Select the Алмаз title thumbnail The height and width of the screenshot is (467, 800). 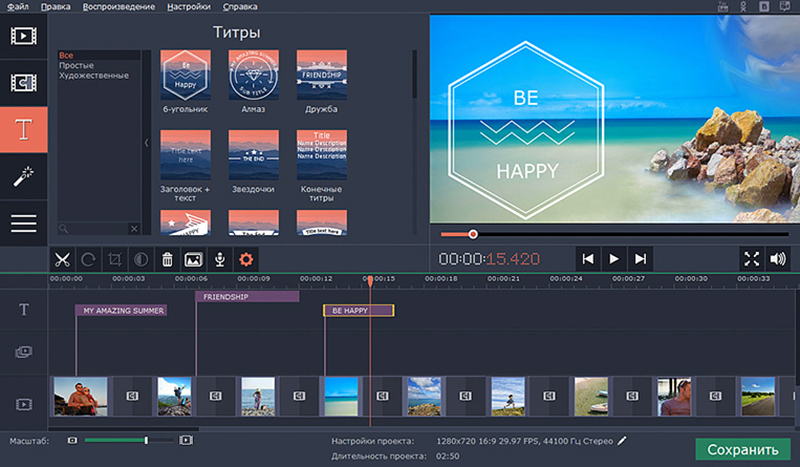pyautogui.click(x=253, y=75)
